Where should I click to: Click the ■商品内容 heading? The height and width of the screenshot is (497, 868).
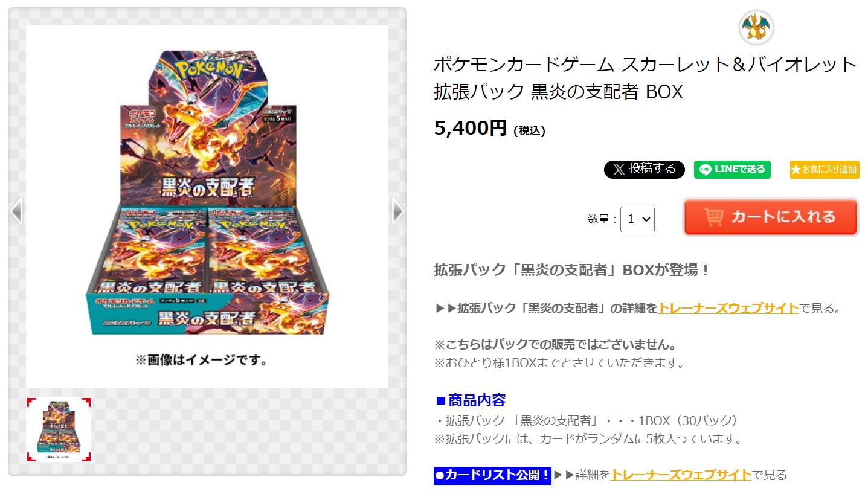click(x=471, y=400)
